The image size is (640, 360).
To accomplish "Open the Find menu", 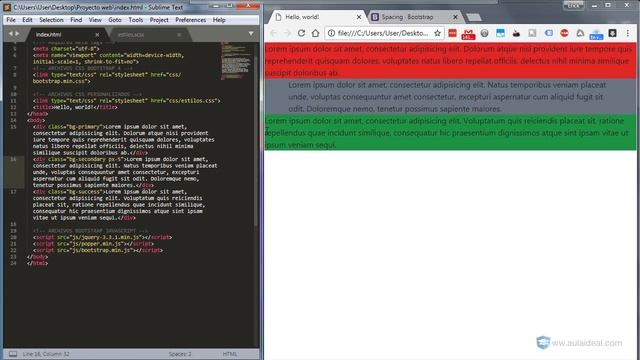I will (76, 20).
